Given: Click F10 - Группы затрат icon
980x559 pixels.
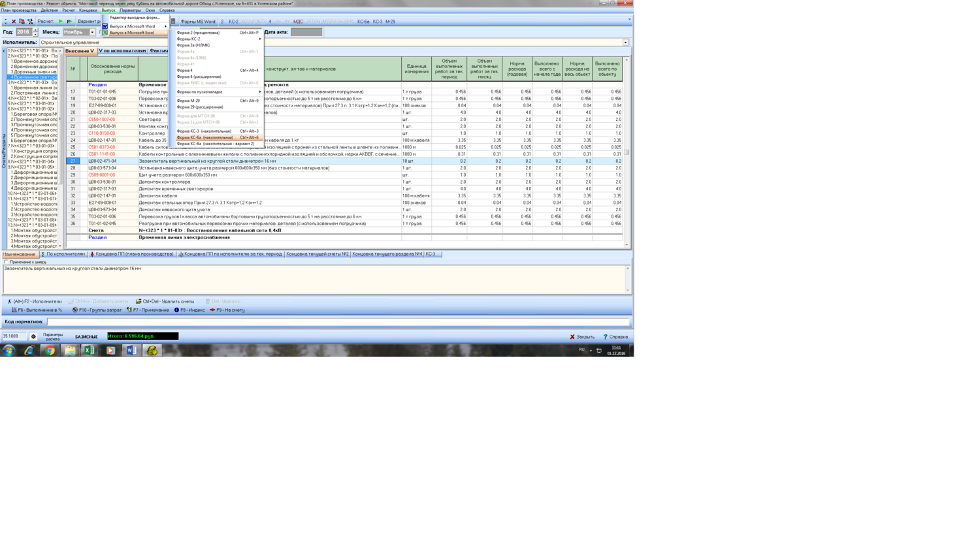Looking at the screenshot, I should 75,310.
